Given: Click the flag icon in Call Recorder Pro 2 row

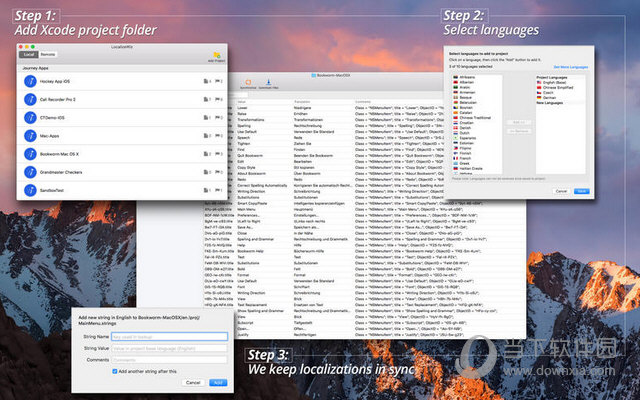Looking at the screenshot, I should [217, 99].
